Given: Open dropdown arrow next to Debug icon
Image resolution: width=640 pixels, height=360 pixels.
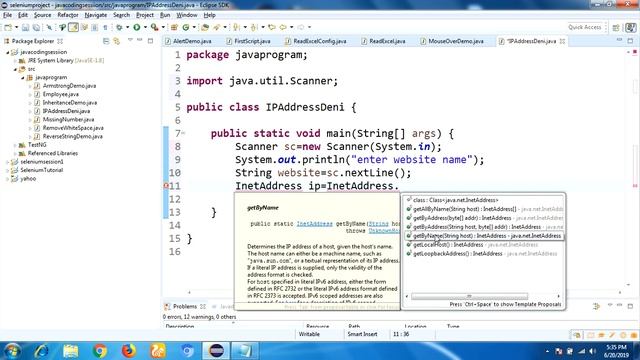Looking at the screenshot, I should click(x=127, y=27).
